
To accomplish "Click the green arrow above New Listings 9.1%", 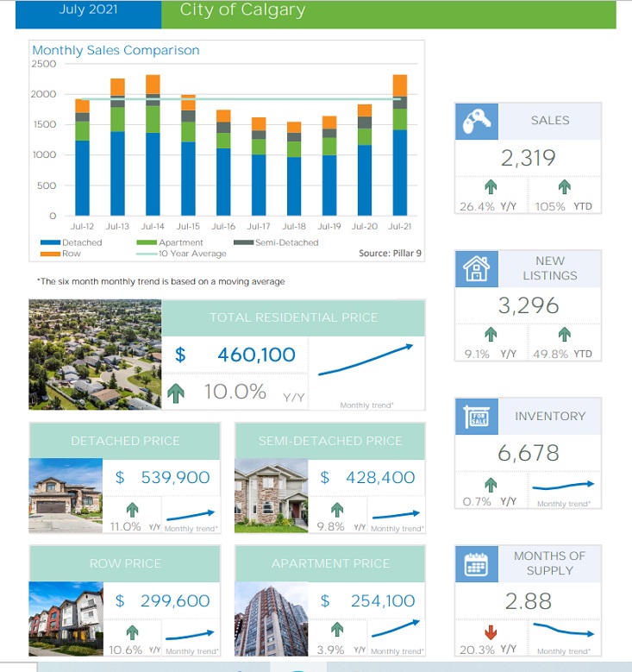I will pos(491,335).
